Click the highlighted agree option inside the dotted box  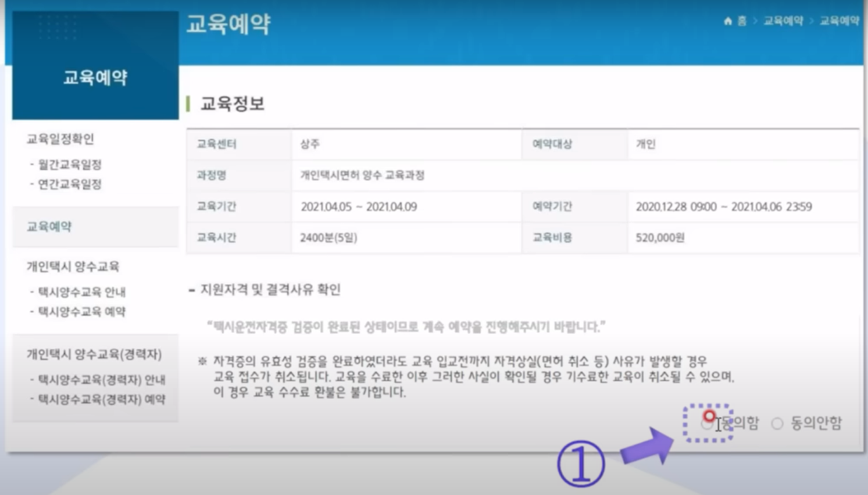click(708, 425)
